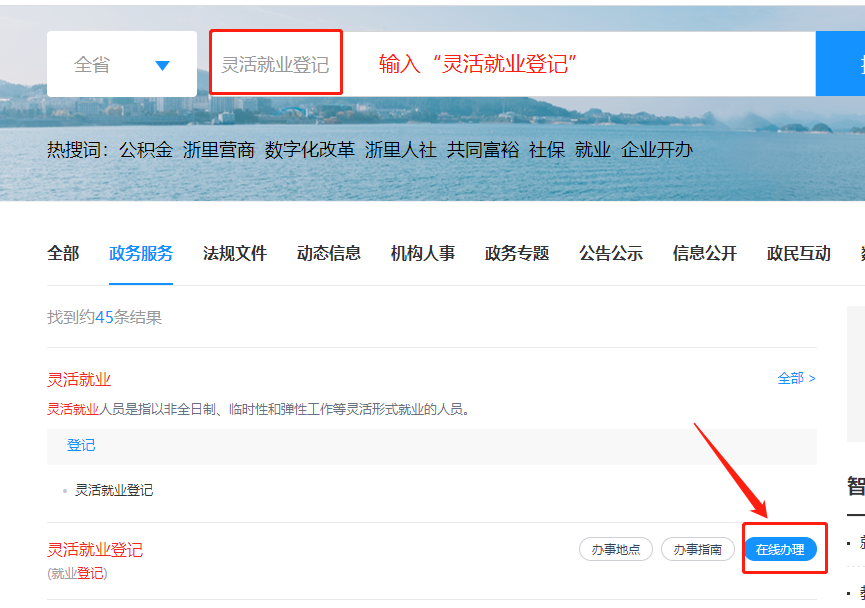Choose hot search term 数字化改革
865x608 pixels.
click(310, 150)
